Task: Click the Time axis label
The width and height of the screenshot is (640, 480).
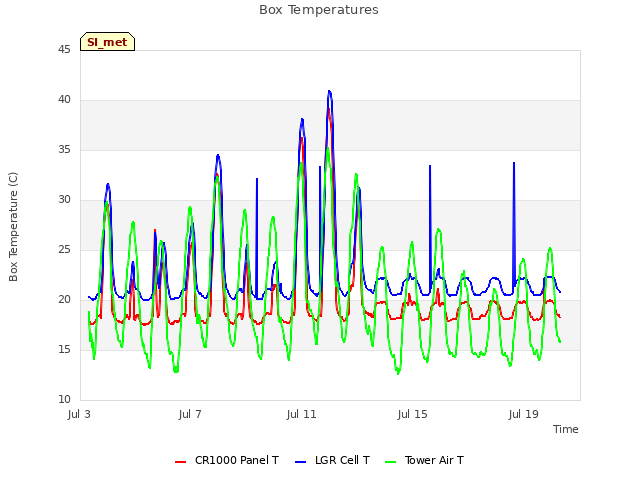Action: click(566, 429)
